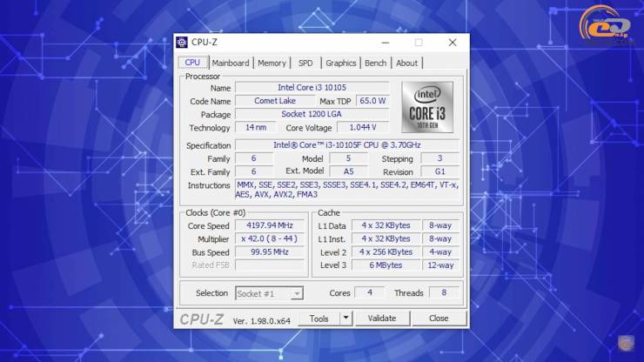Click the Core Voltage value 1.044 V

point(363,127)
